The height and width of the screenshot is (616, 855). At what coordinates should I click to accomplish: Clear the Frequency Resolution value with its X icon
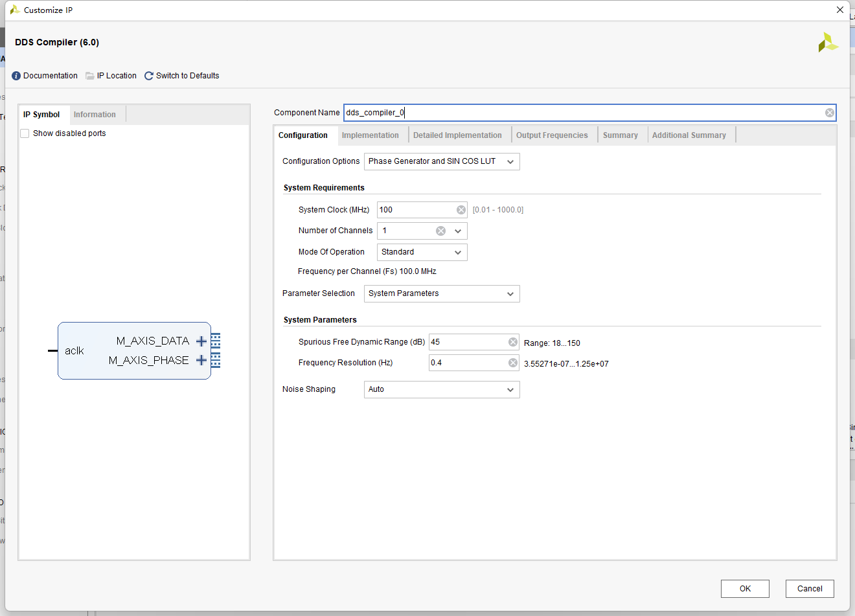513,363
